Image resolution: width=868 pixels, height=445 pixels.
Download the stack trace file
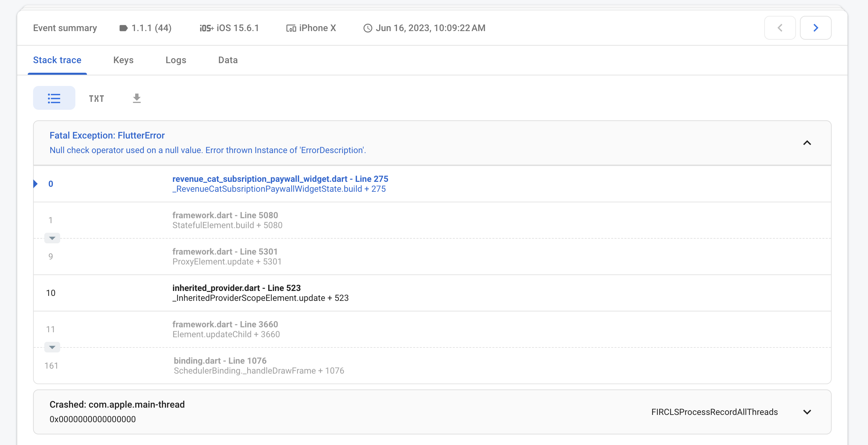click(137, 98)
